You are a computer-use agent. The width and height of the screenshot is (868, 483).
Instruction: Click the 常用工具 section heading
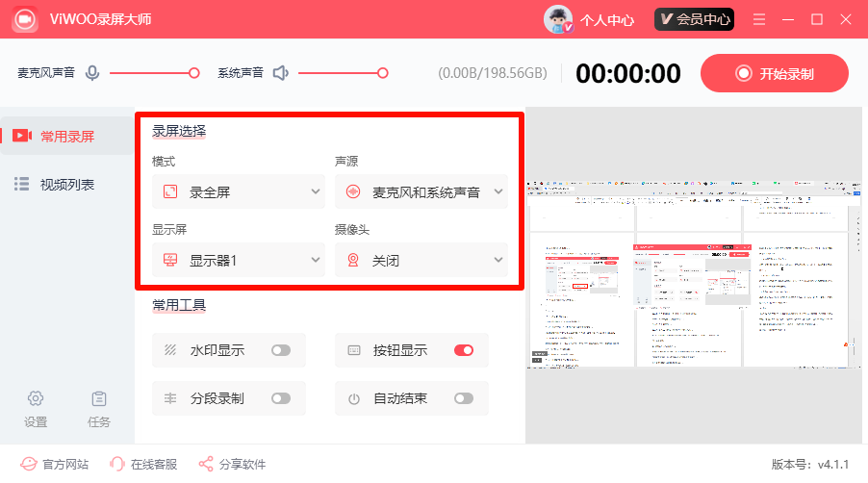click(179, 305)
